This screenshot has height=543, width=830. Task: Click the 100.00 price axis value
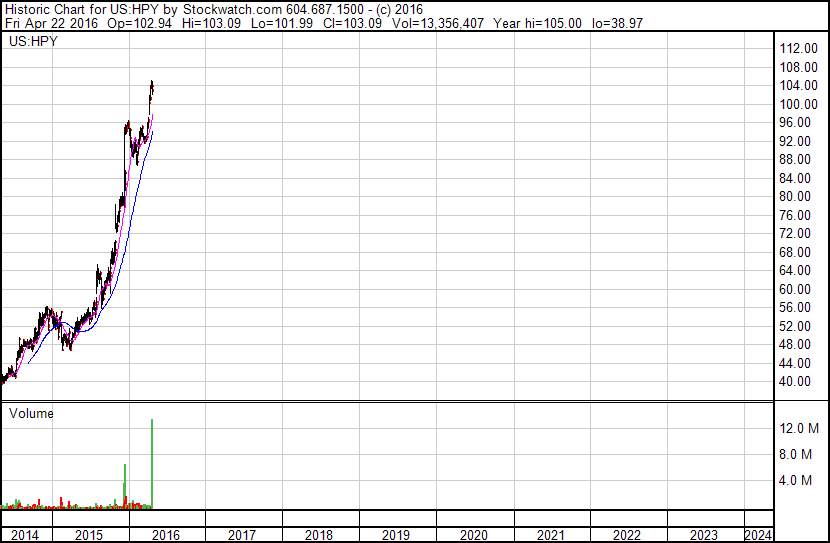click(799, 104)
